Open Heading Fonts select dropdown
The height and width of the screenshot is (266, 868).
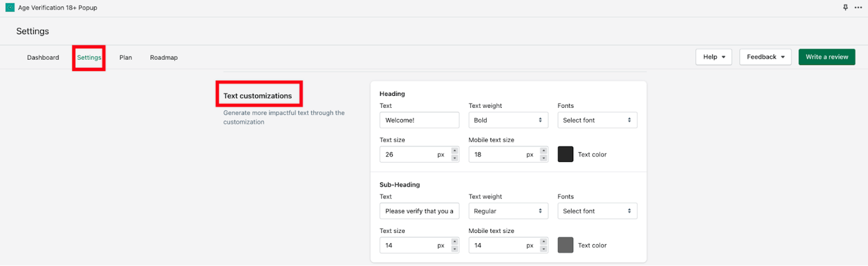597,120
